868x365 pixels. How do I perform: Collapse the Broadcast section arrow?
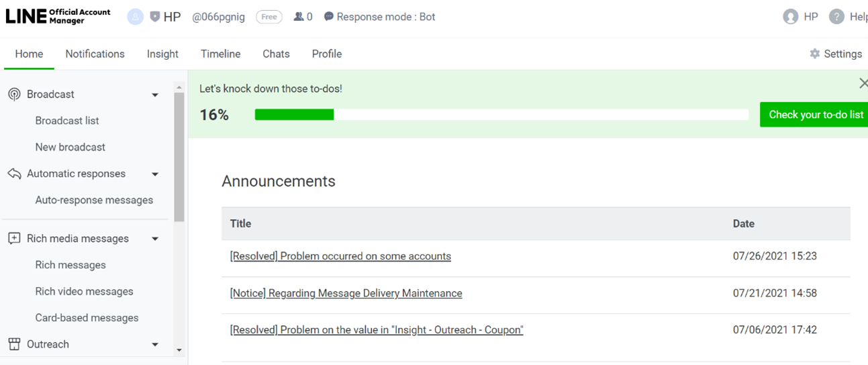(155, 95)
